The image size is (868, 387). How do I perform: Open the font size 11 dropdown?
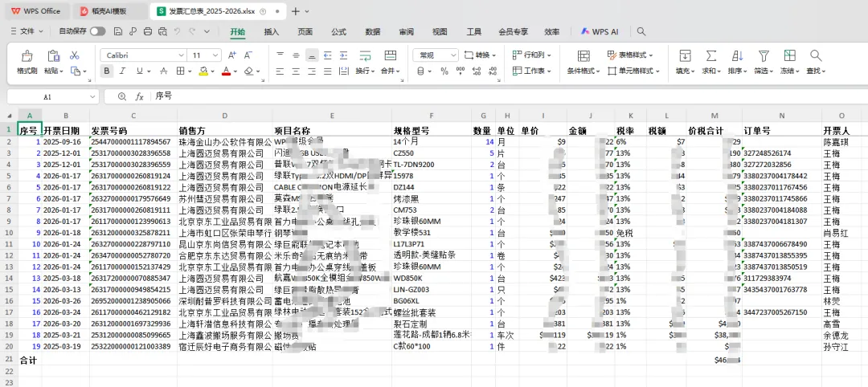[215, 55]
